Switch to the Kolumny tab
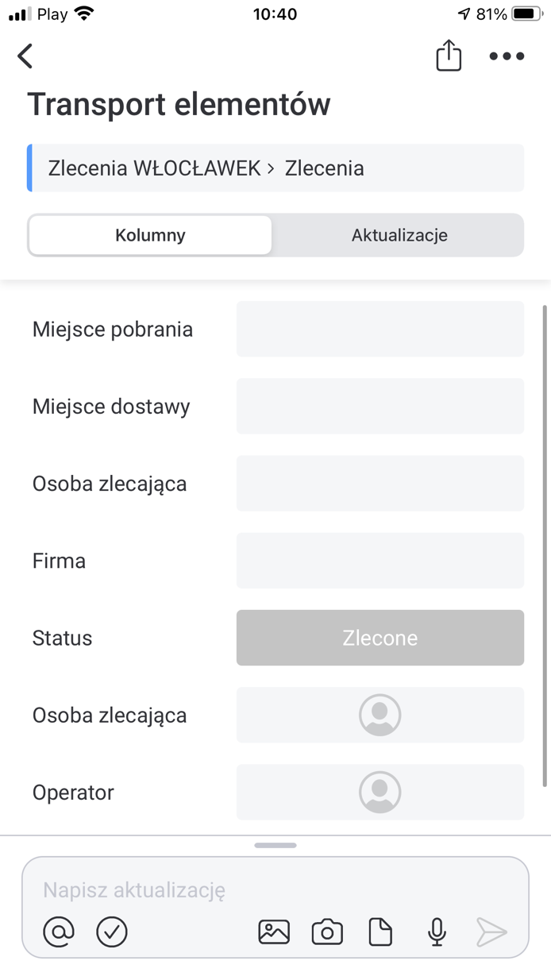 point(150,235)
